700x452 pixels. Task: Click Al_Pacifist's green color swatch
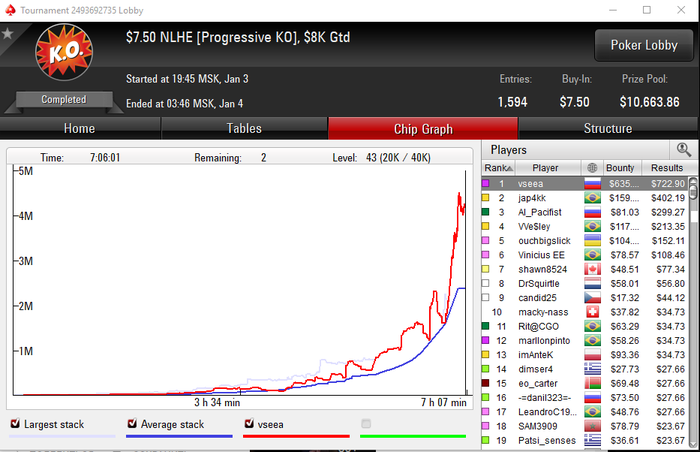pos(486,212)
